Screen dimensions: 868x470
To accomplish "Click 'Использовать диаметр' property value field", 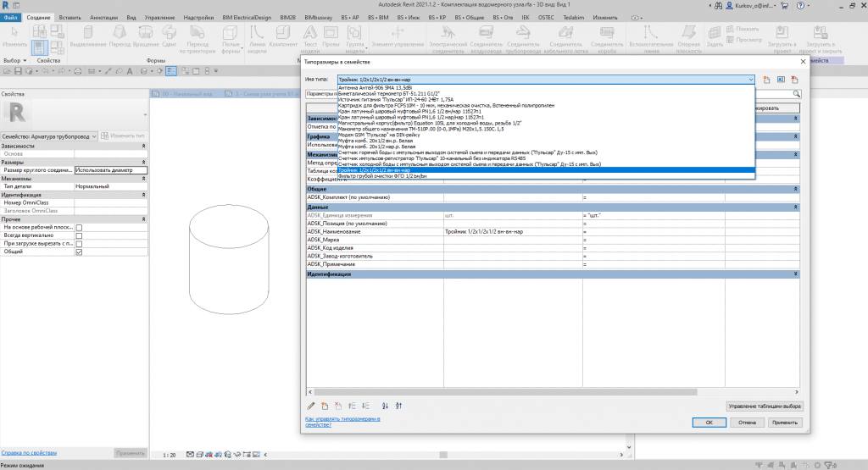I will 111,170.
